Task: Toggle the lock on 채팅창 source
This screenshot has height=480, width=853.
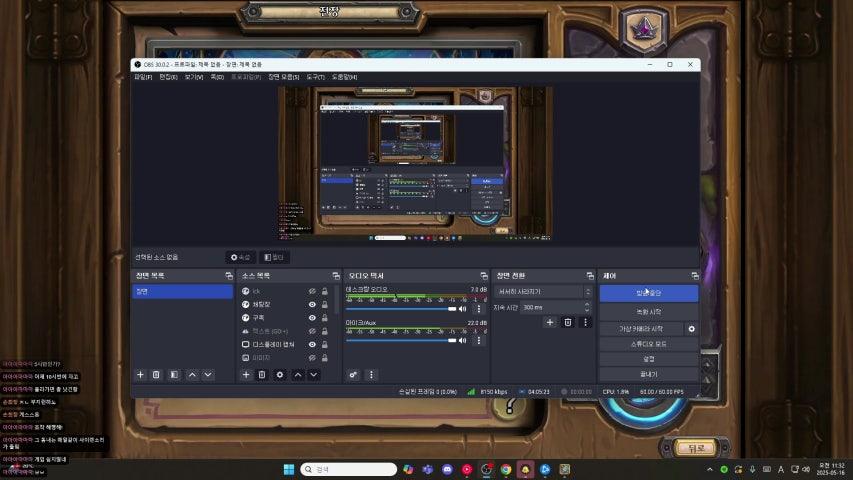Action: [325, 305]
